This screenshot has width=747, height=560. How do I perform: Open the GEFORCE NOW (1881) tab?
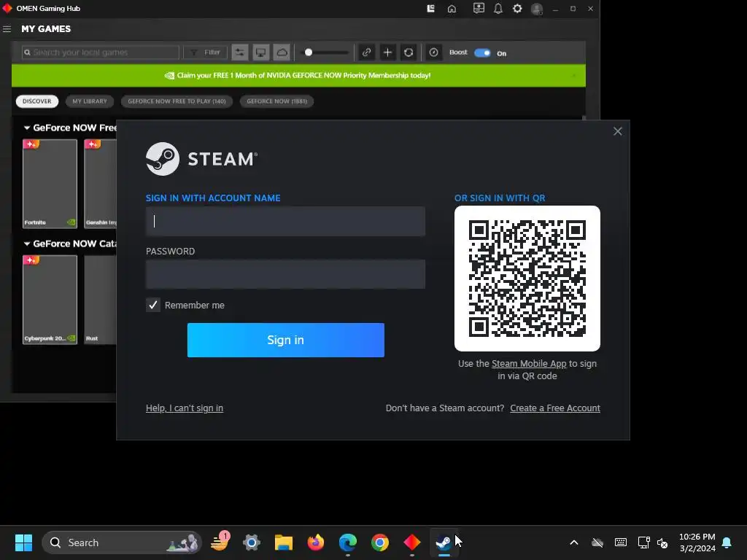[x=276, y=101]
